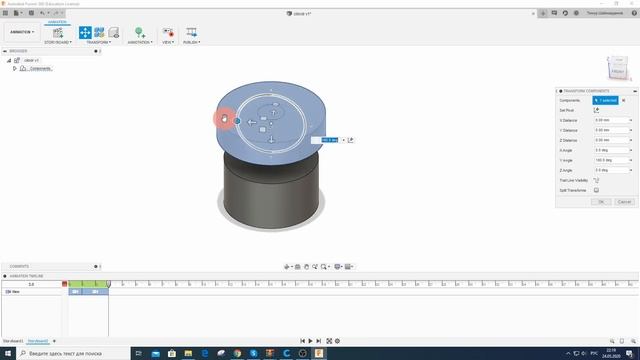Open Chrome from the taskbar
Screen dimensions: 640x360
[x=237, y=353]
